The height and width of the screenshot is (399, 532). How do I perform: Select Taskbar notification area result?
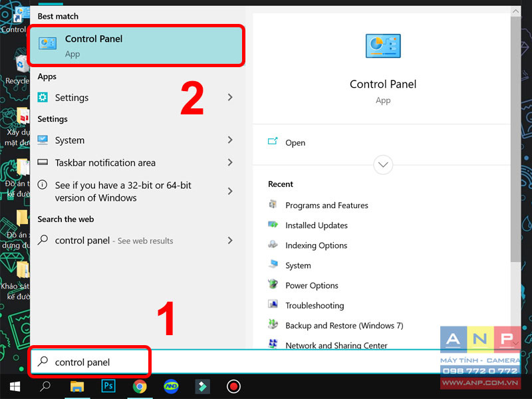click(x=138, y=162)
